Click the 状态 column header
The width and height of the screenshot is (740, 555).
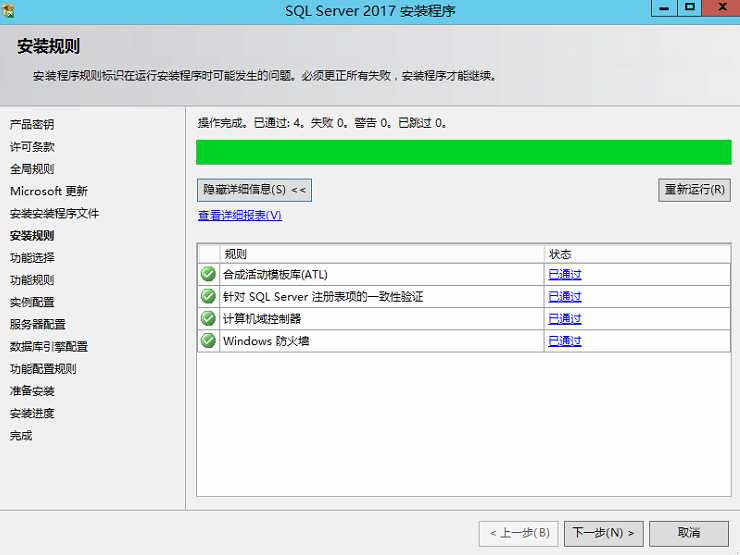pos(637,254)
